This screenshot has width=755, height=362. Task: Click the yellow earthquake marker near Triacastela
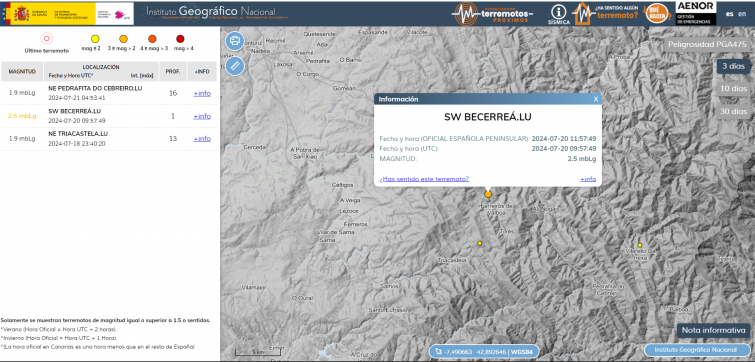tap(480, 244)
